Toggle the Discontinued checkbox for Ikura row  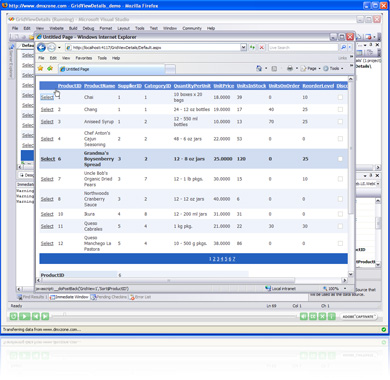point(340,214)
